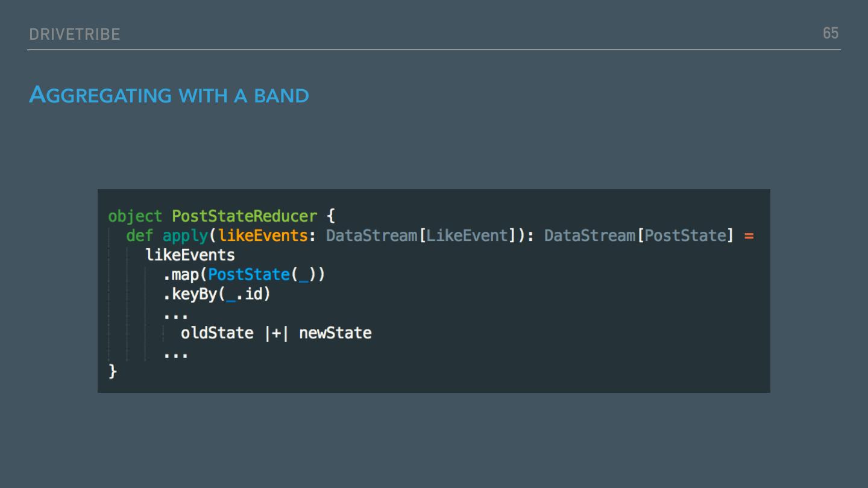Click the 'def' keyword
Image resolution: width=868 pixels, height=488 pixels.
click(x=140, y=236)
